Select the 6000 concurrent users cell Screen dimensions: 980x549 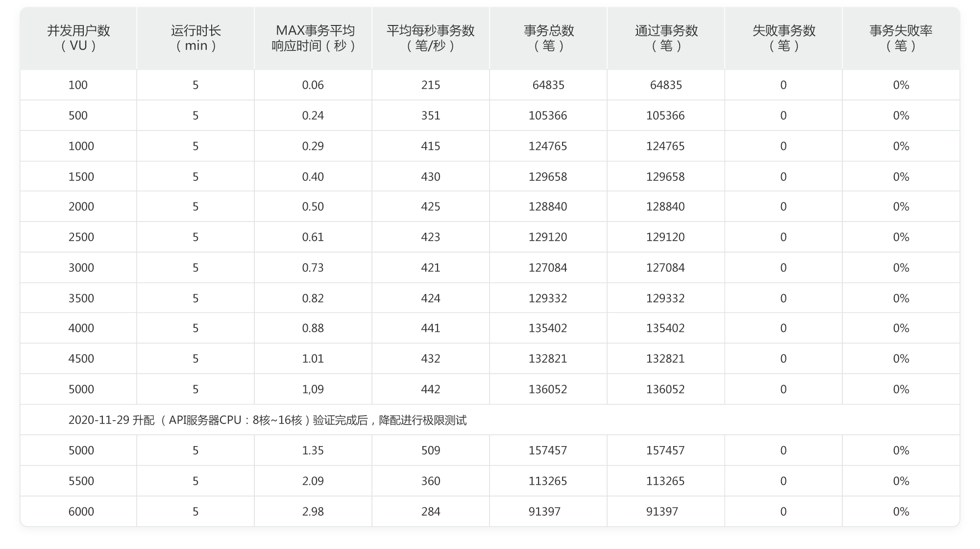click(x=81, y=512)
